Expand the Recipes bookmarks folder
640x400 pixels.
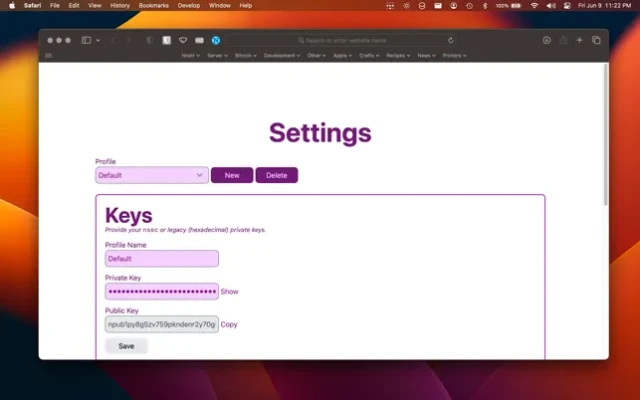[398, 56]
